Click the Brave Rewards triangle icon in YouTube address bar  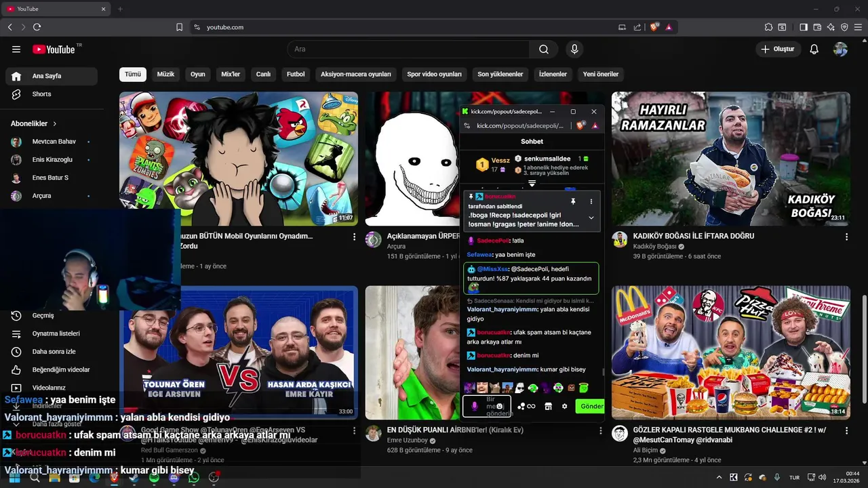tap(669, 27)
